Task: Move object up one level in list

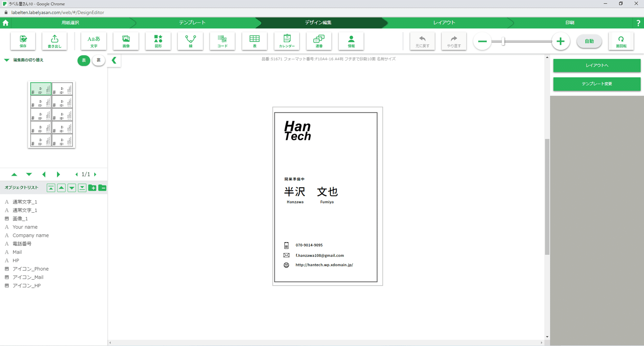Action: coord(61,188)
